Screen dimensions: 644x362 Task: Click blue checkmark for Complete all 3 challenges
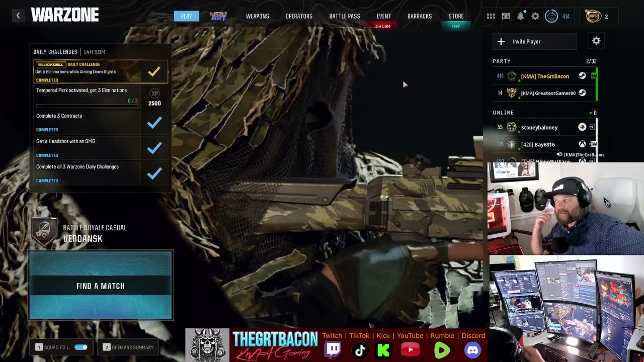point(154,173)
